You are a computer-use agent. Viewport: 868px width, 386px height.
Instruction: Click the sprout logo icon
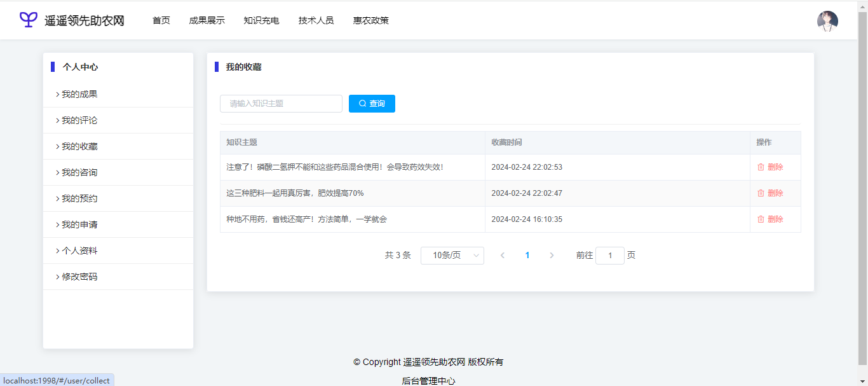coord(29,20)
